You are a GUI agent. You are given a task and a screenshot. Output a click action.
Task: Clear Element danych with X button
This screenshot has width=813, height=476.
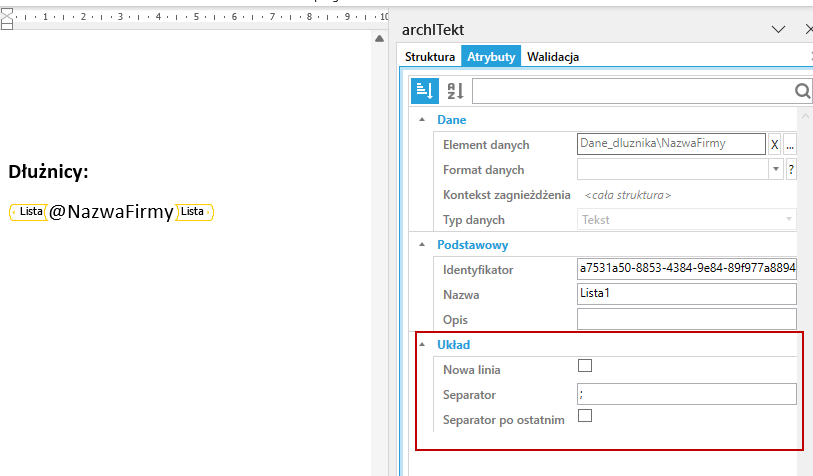click(774, 145)
